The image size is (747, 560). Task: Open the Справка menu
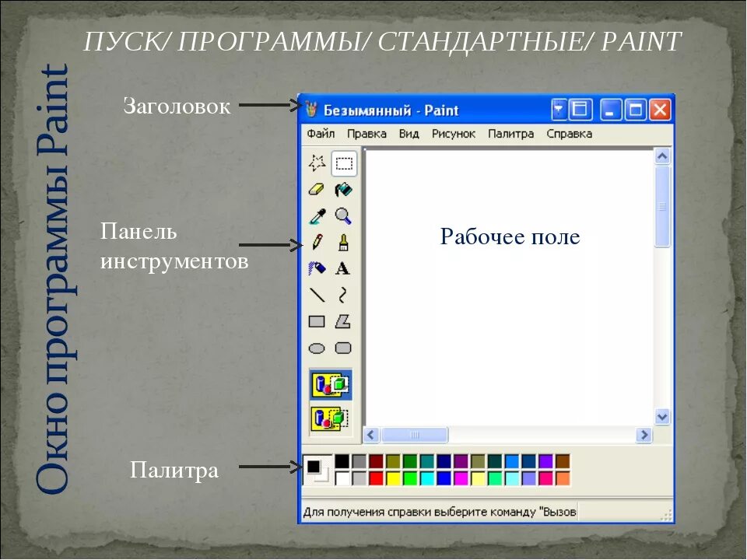(x=570, y=134)
